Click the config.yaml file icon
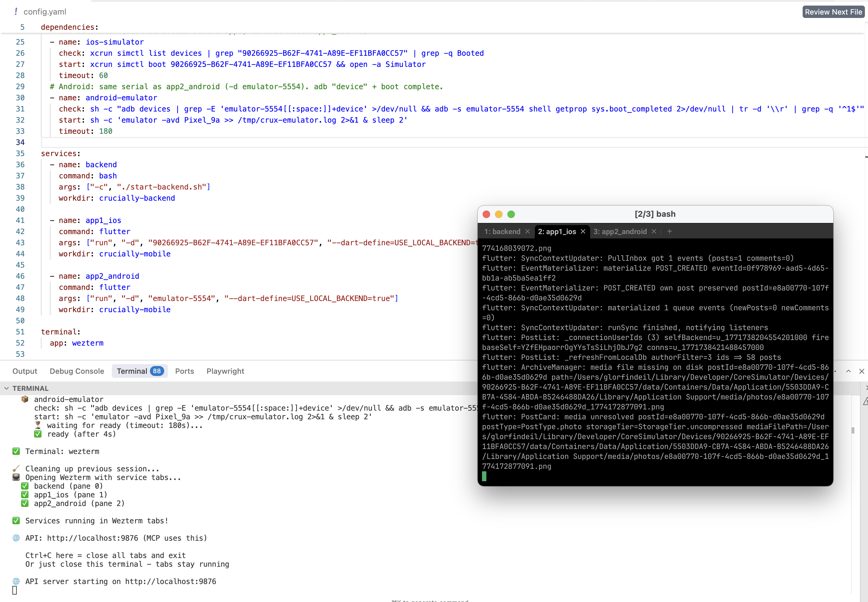The width and height of the screenshot is (868, 602). tap(16, 12)
